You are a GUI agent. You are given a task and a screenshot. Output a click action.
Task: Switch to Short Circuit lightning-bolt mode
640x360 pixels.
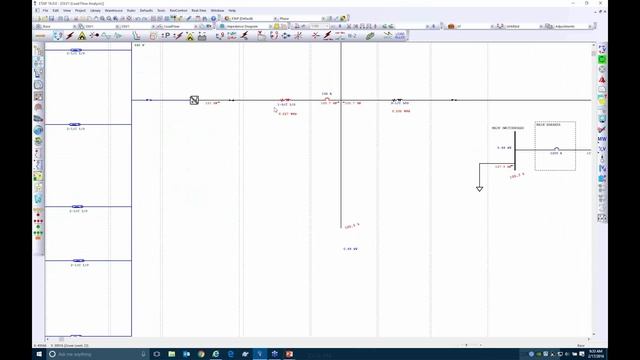pos(70,36)
